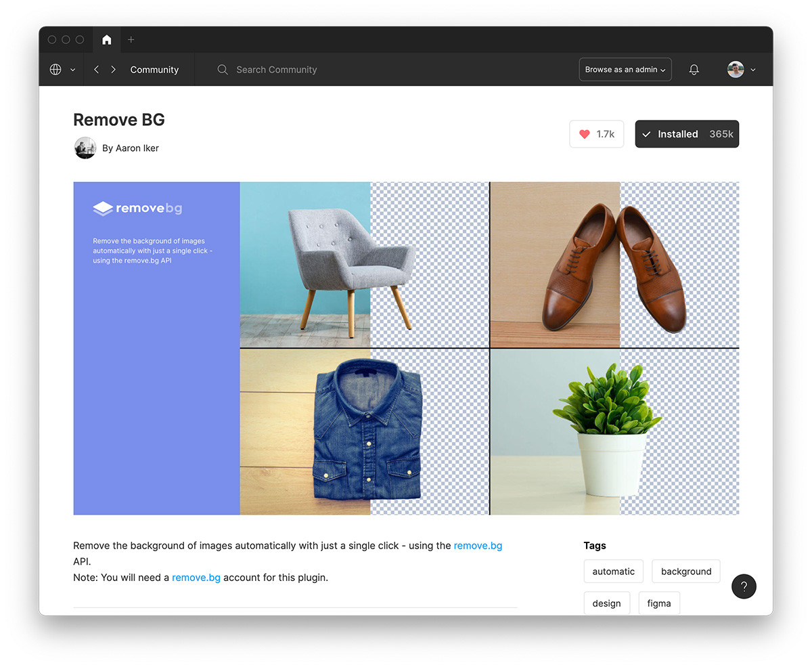Like the plugin with heart button

click(x=596, y=134)
